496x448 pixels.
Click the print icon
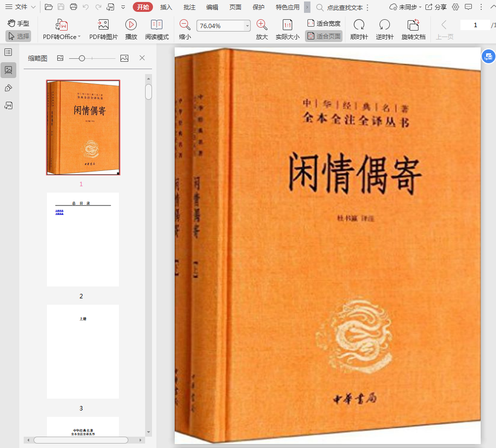[74, 7]
